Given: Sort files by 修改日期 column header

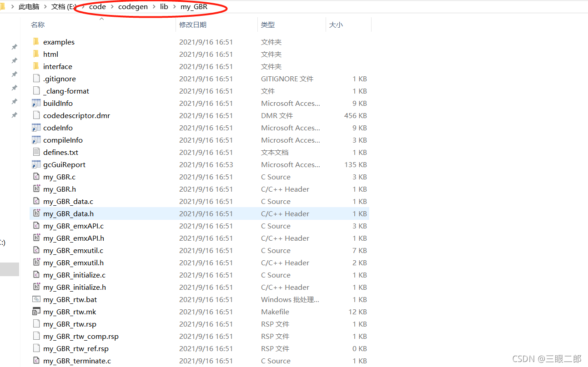Looking at the screenshot, I should pos(193,25).
